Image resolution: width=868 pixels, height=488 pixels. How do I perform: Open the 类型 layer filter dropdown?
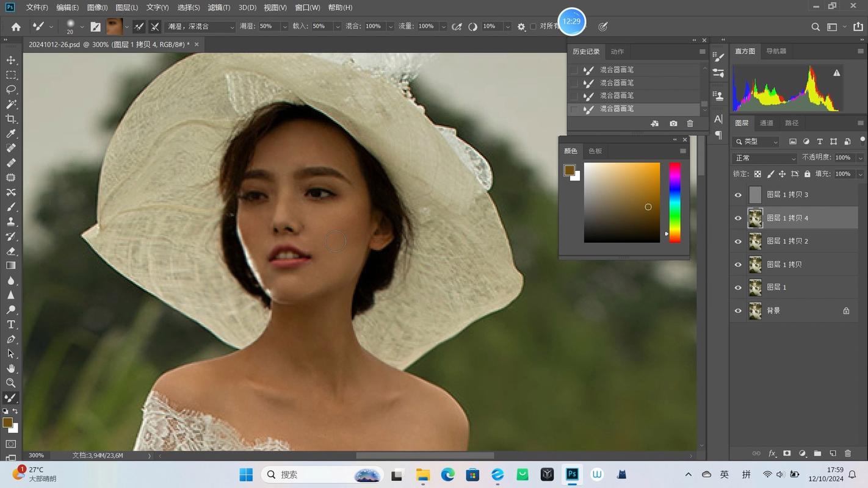tap(756, 142)
